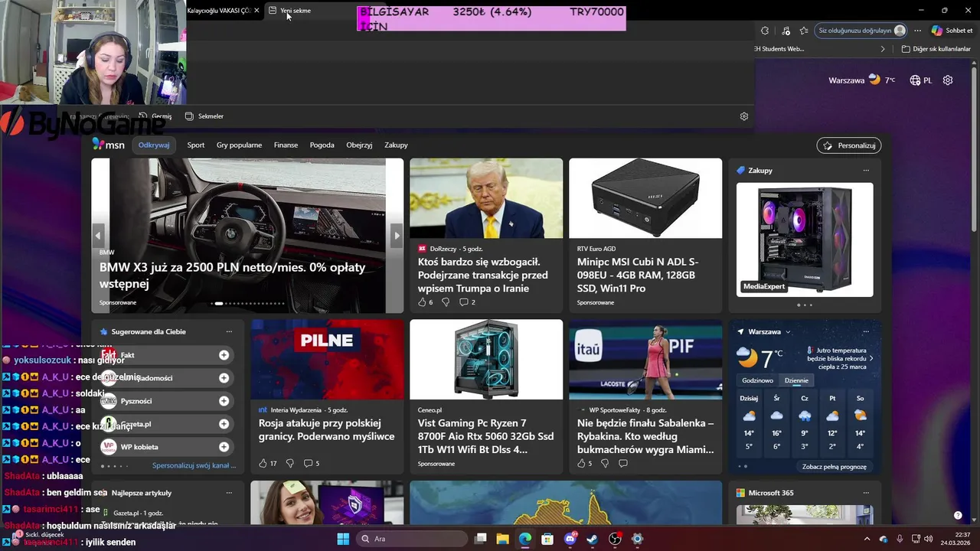
Task: Open 'Rosja atakuje przy polskiej granicy' article
Action: pyautogui.click(x=326, y=429)
